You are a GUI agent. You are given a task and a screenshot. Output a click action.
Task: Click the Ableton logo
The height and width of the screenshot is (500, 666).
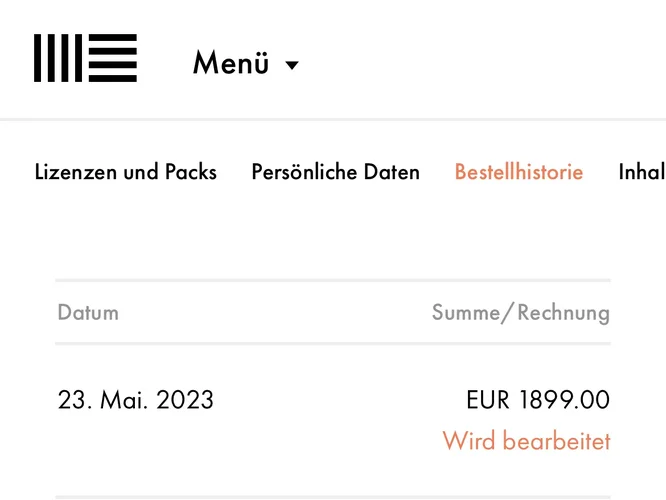(x=85, y=58)
